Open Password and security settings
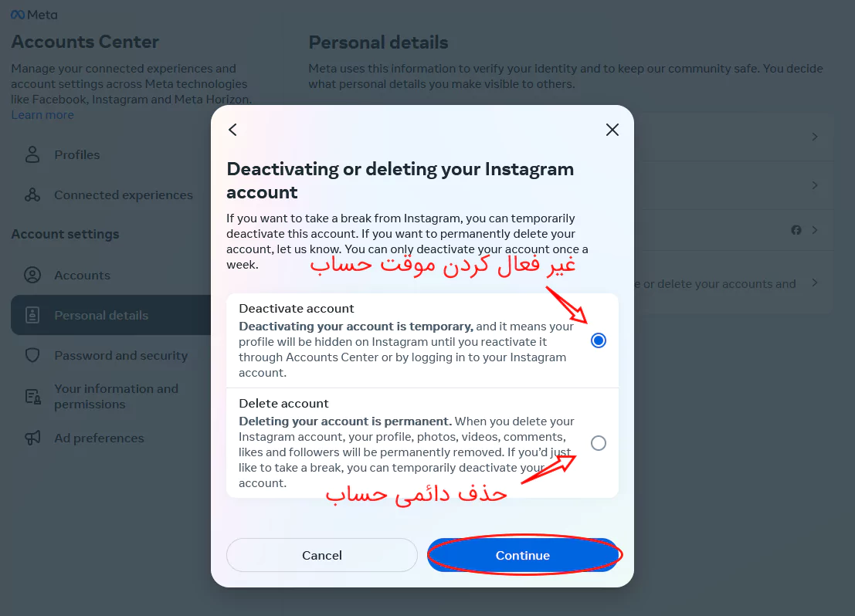The width and height of the screenshot is (855, 616). [x=120, y=356]
